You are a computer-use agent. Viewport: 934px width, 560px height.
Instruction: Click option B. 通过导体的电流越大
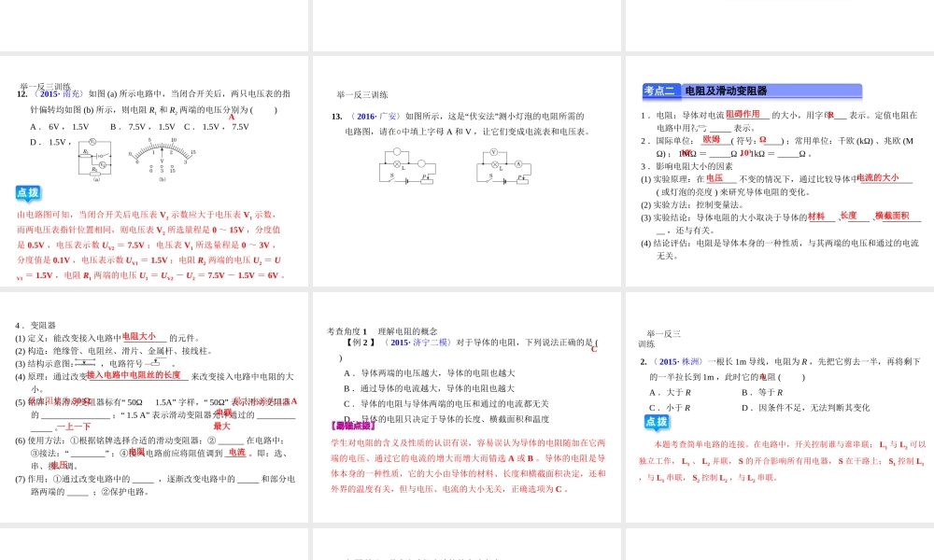429,388
